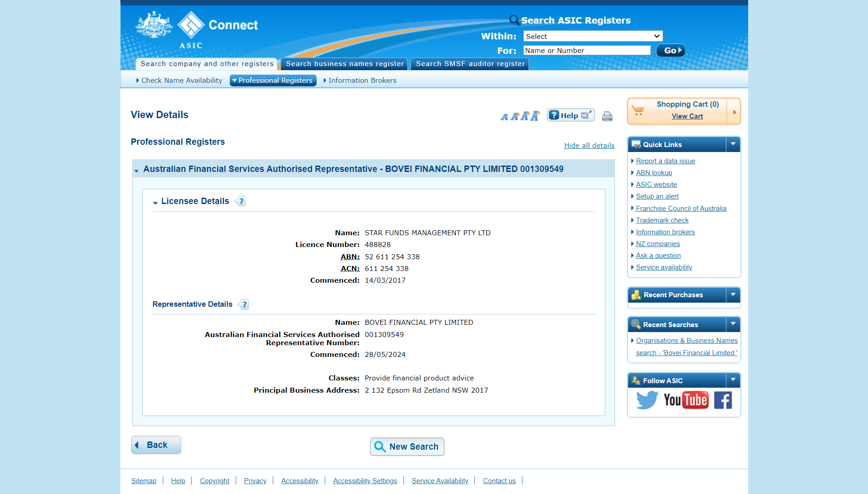The height and width of the screenshot is (494, 868).
Task: Select the second font size icon
Action: point(514,116)
